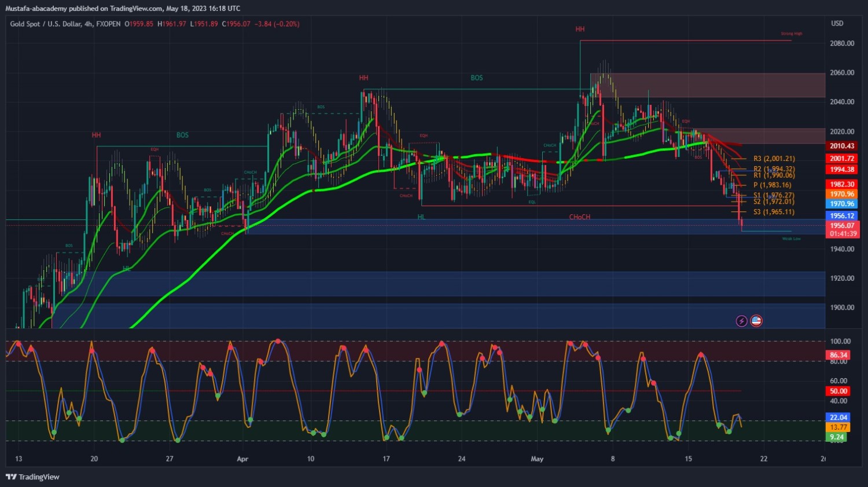Click the TradingView logo at bottom left
The height and width of the screenshot is (487, 868).
32,477
